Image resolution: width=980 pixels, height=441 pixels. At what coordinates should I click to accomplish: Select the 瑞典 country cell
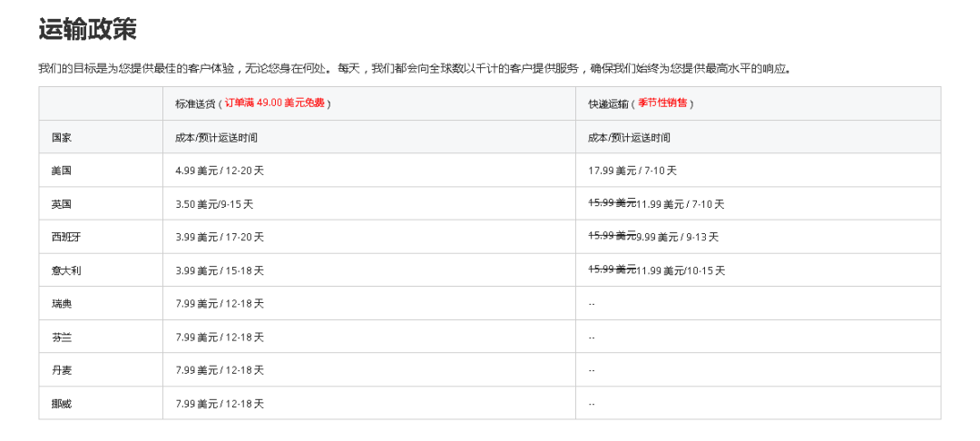(x=62, y=304)
